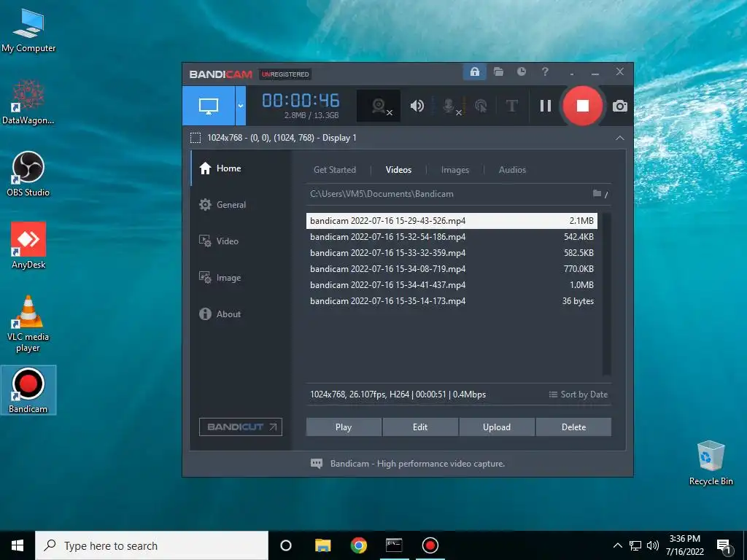Select OBS Studio desktop icon
The height and width of the screenshot is (560, 747).
click(x=28, y=174)
